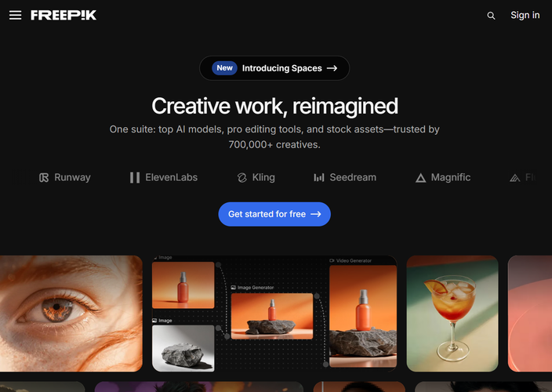Click the Seedream bars icon
This screenshot has height=392, width=552.
click(319, 178)
